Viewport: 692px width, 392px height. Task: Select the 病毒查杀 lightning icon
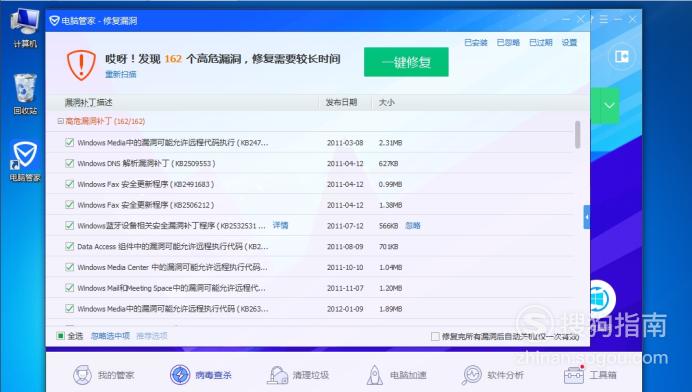180,375
